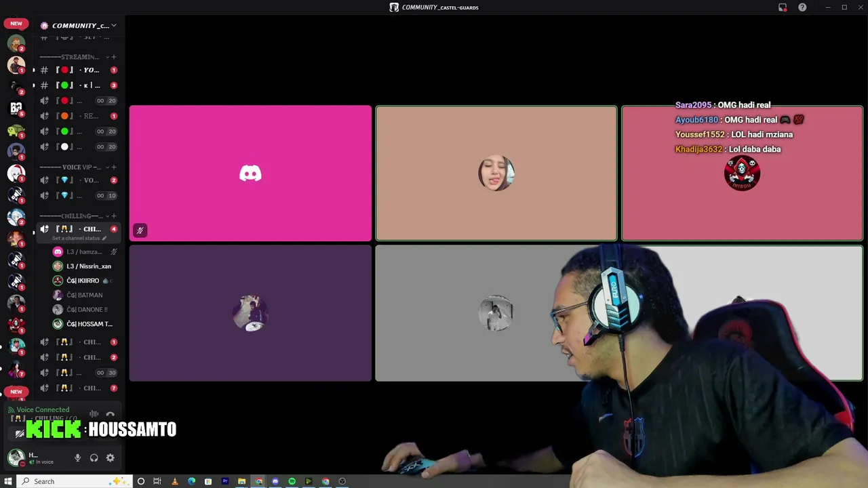Deafen audio with headphones icon

tap(94, 458)
